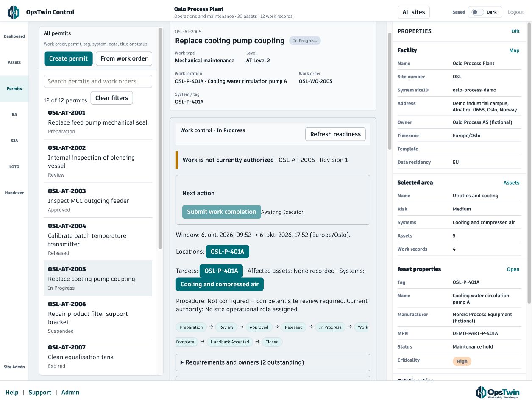Image resolution: width=532 pixels, height=404 pixels.
Task: Click the OpsTwin footer logo
Action: (498, 393)
